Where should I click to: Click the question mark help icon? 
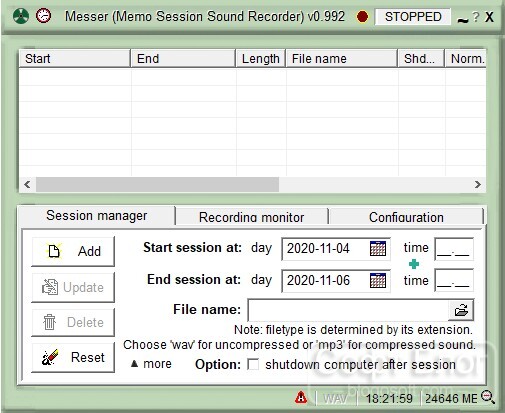(x=476, y=17)
